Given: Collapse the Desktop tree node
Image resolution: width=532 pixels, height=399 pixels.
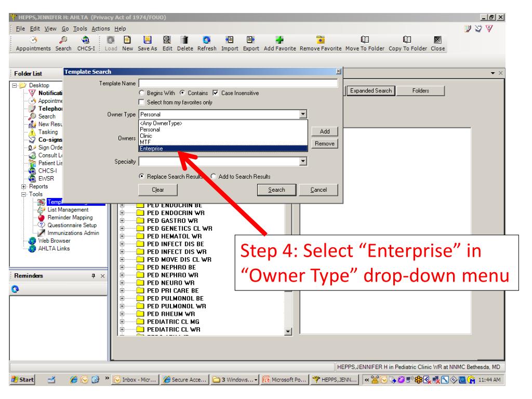Looking at the screenshot, I should 15,86.
